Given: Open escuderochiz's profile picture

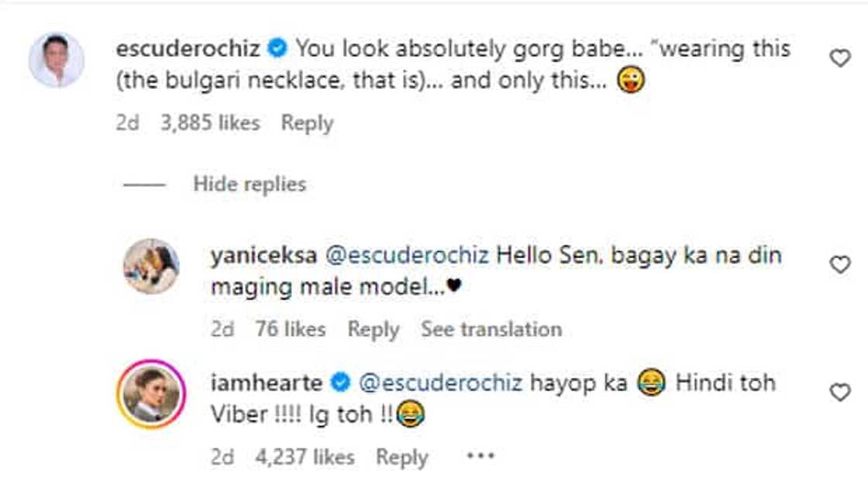Looking at the screenshot, I should tap(57, 60).
